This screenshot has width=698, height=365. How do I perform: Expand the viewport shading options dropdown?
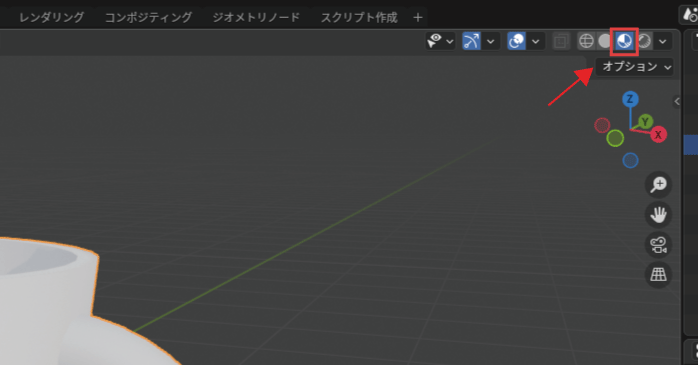(x=662, y=41)
